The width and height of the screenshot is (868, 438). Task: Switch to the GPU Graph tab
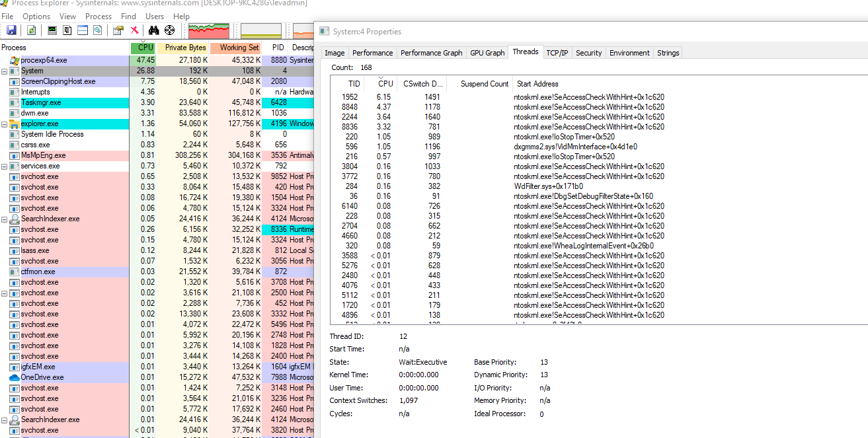click(487, 53)
